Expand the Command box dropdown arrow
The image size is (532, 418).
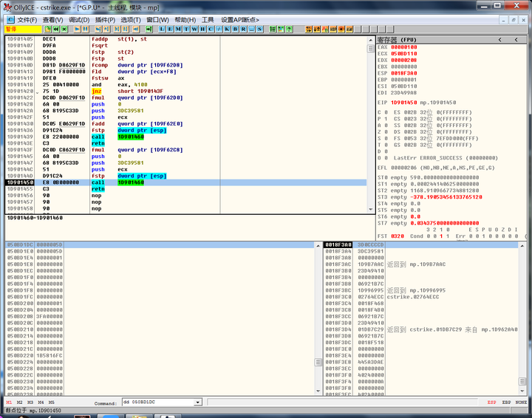198,402
